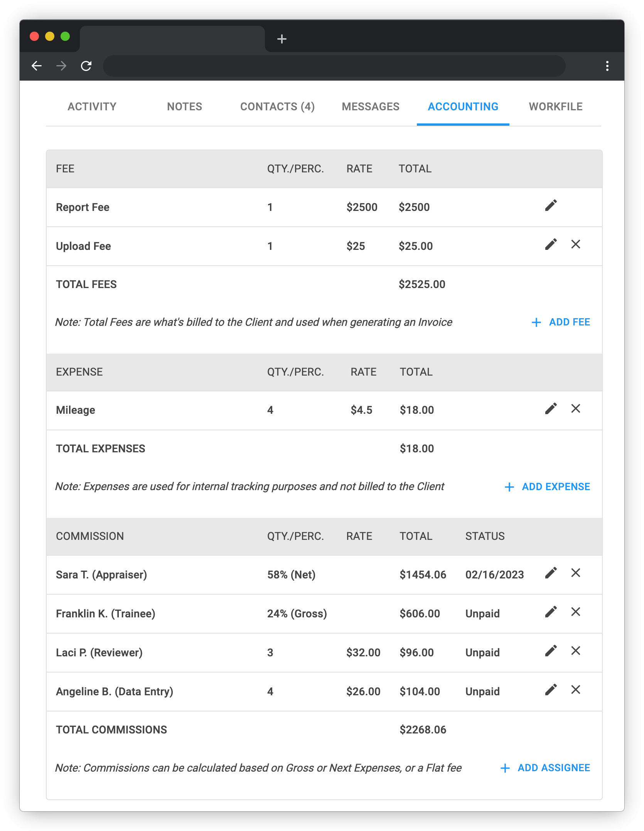The width and height of the screenshot is (644, 831).
Task: Switch to the Notes tab
Action: (x=184, y=106)
